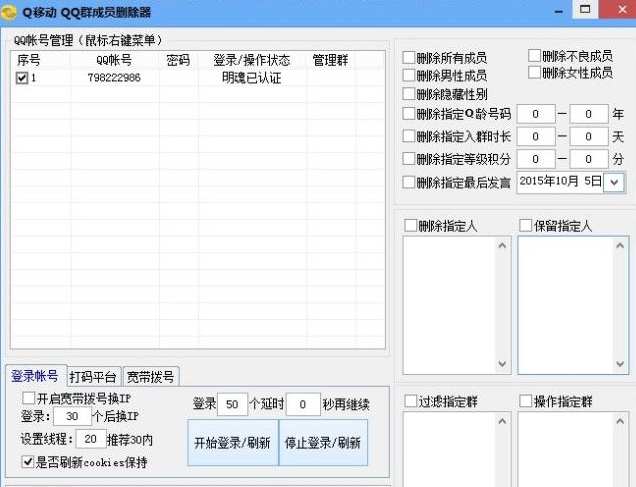This screenshot has height=487, width=636.
Task: Click the 30 个后换IP input field
Action: pos(72,416)
